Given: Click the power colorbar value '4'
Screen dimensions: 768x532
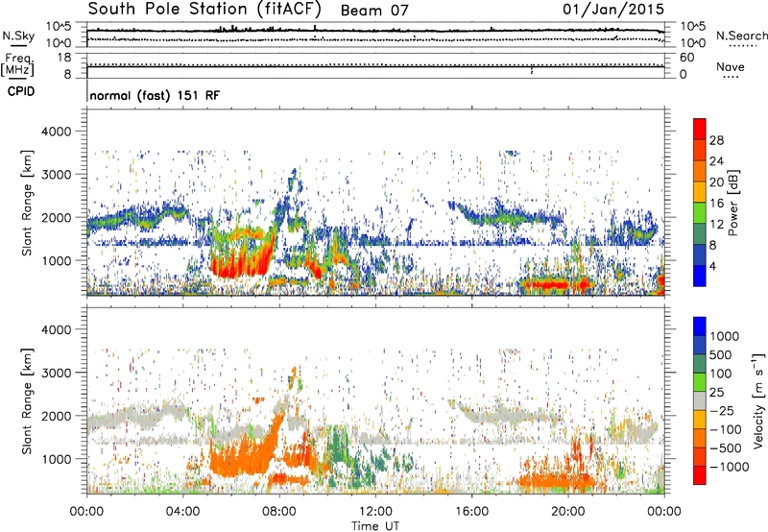Looking at the screenshot, I should 712,266.
